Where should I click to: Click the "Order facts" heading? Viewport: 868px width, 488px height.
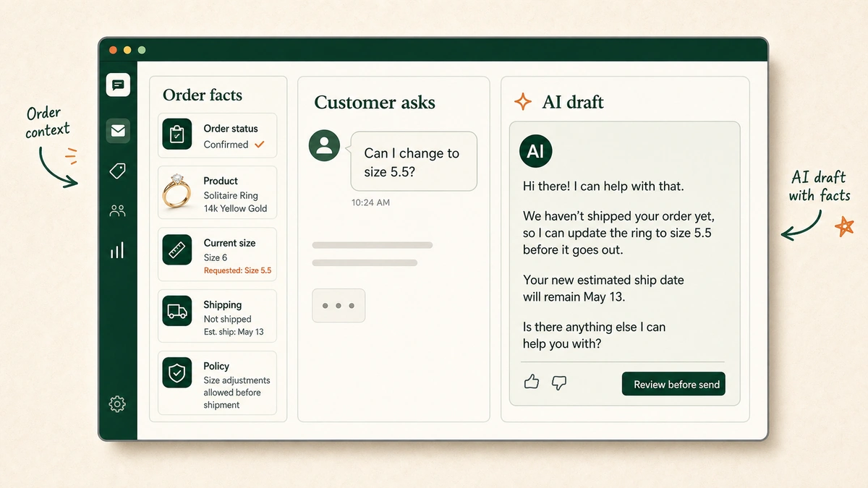(203, 95)
